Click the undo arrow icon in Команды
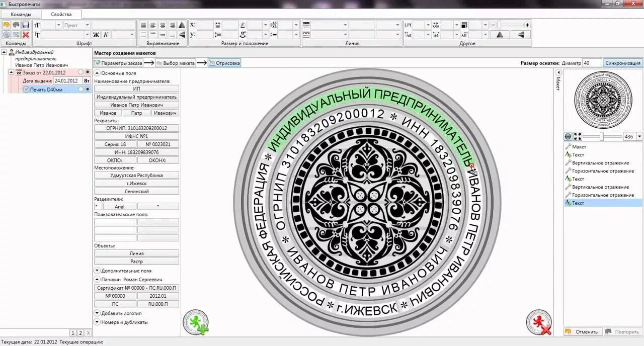 pyautogui.click(x=7, y=25)
